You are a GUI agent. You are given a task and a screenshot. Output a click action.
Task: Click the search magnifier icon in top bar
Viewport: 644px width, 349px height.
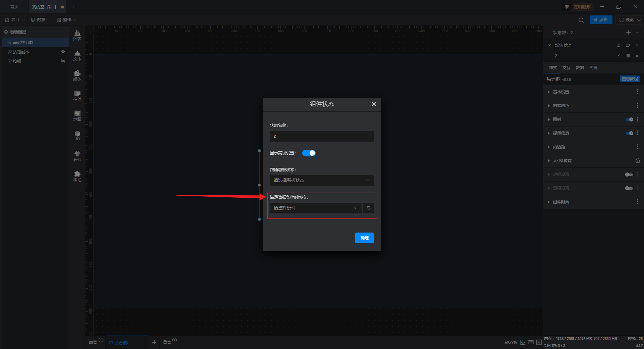point(581,20)
